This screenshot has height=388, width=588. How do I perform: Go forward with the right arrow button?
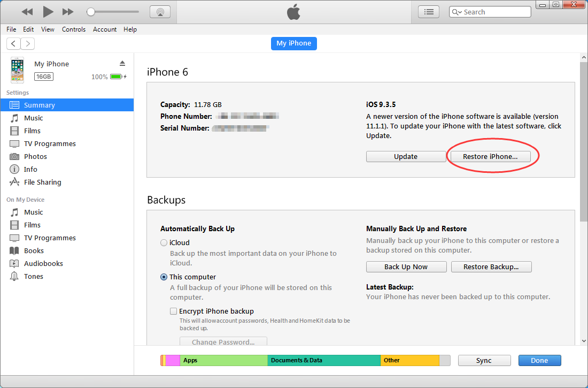point(28,43)
